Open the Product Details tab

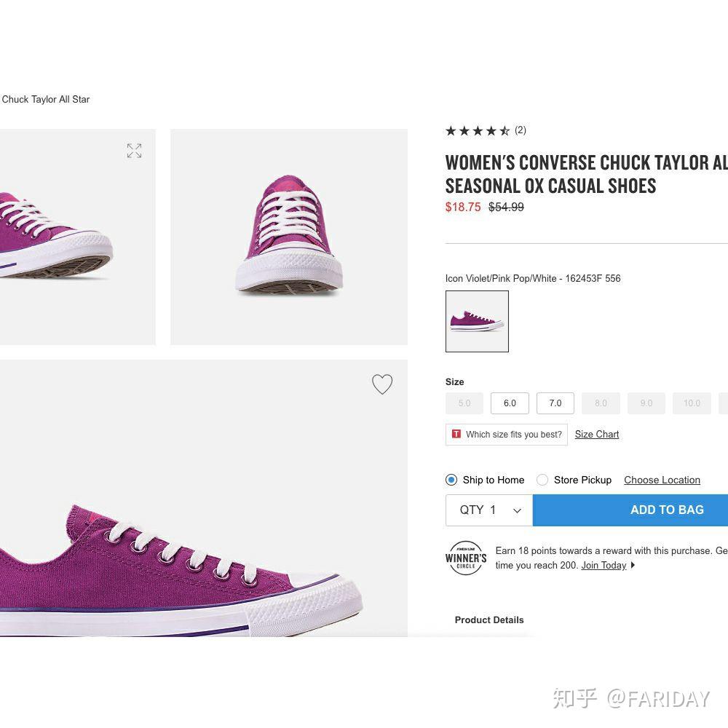pos(489,620)
